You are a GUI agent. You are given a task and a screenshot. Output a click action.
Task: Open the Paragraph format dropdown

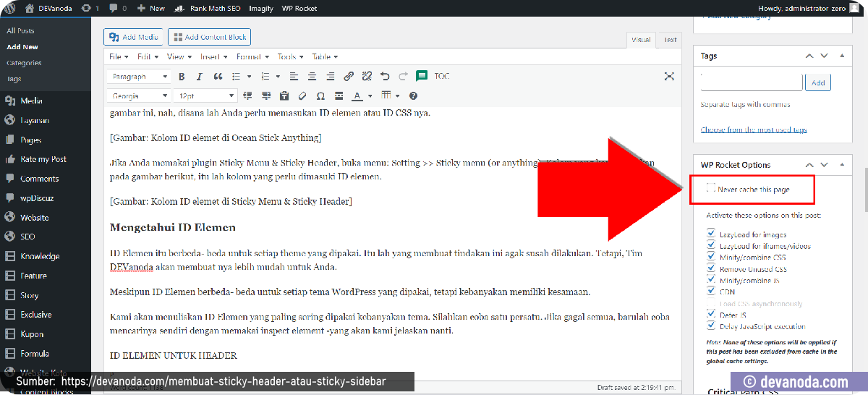pos(139,76)
